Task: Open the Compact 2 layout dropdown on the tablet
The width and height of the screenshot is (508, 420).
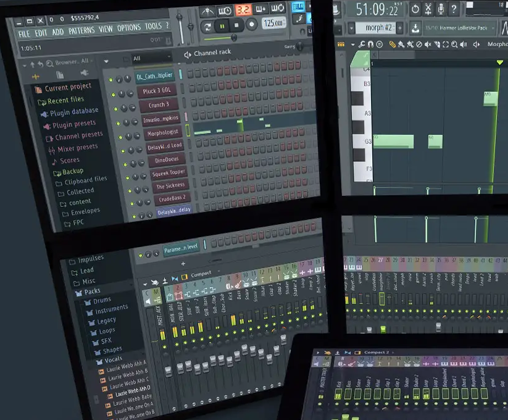Action: (378, 352)
